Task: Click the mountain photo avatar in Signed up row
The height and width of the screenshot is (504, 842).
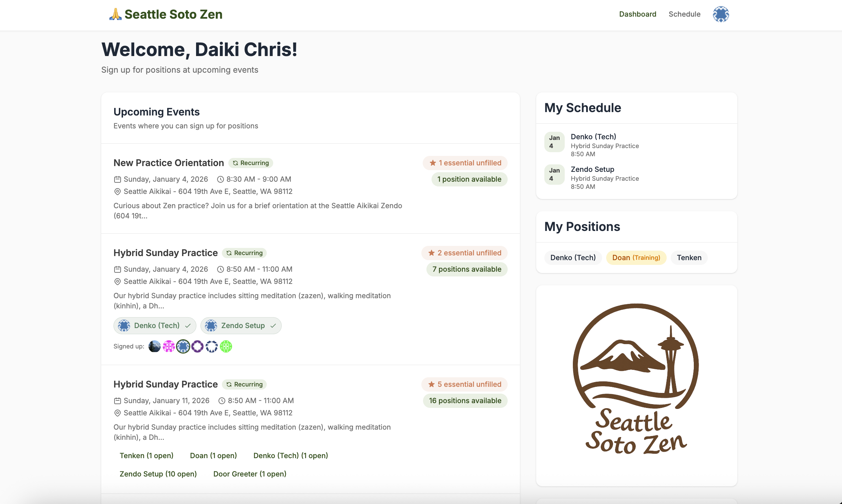Action: pyautogui.click(x=155, y=346)
